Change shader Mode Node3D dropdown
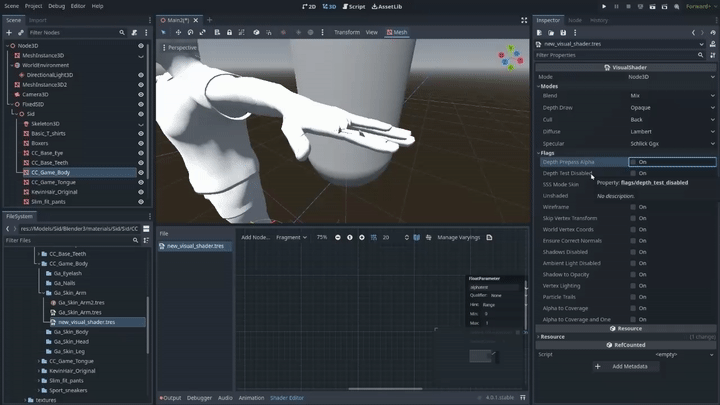 pos(672,77)
